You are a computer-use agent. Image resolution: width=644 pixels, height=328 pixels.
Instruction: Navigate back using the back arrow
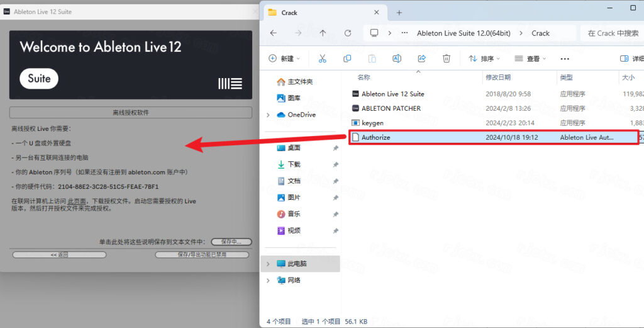[273, 33]
